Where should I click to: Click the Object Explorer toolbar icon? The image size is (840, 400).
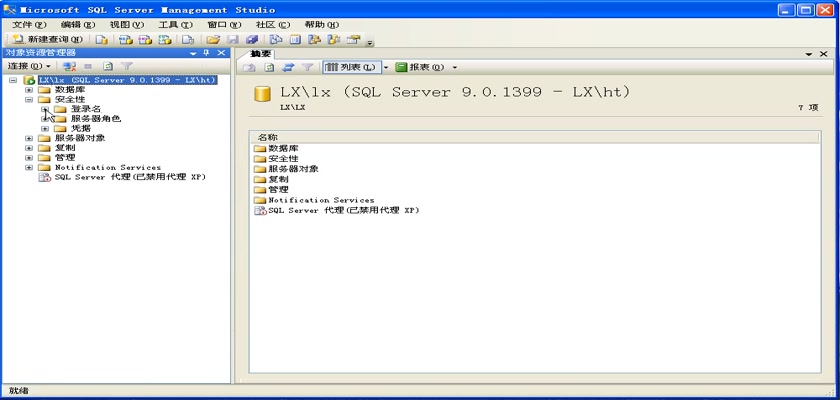click(314, 40)
